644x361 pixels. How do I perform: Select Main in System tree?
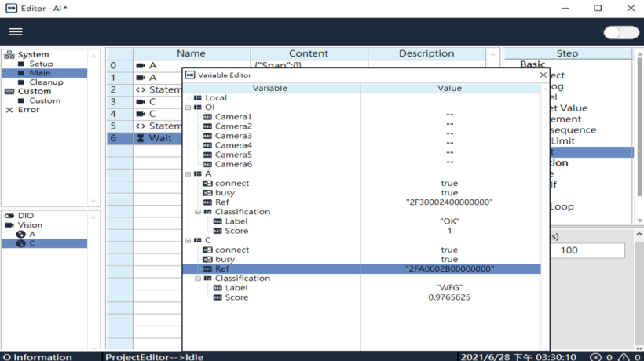(x=40, y=73)
